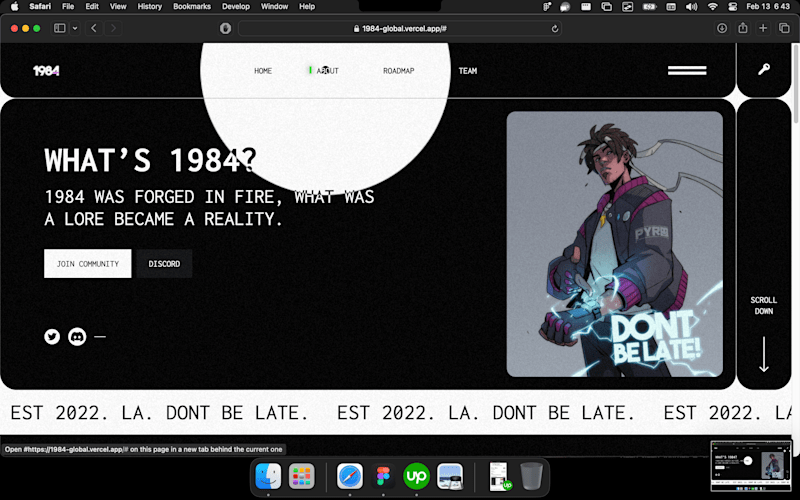Click the downward scroll arrow
Viewport: 800px width, 500px height.
pos(764,354)
